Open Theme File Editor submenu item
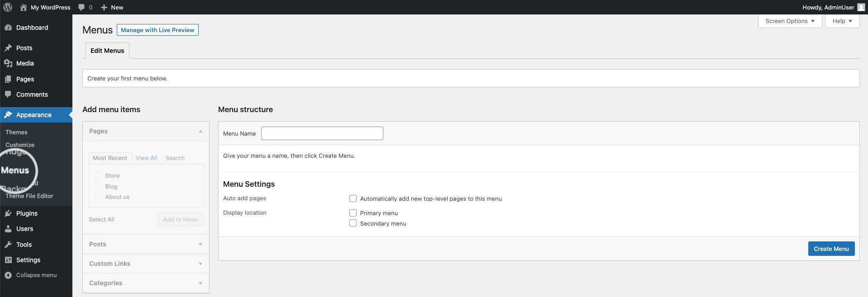 (x=29, y=196)
